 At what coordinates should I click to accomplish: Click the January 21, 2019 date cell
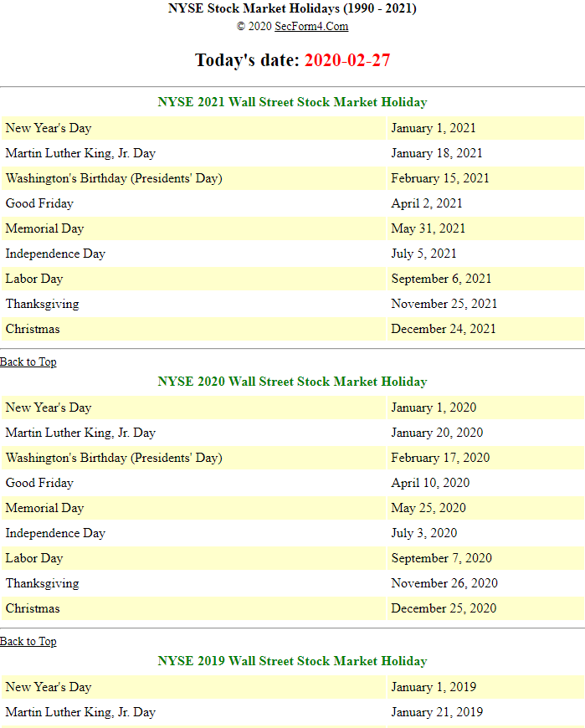437,712
